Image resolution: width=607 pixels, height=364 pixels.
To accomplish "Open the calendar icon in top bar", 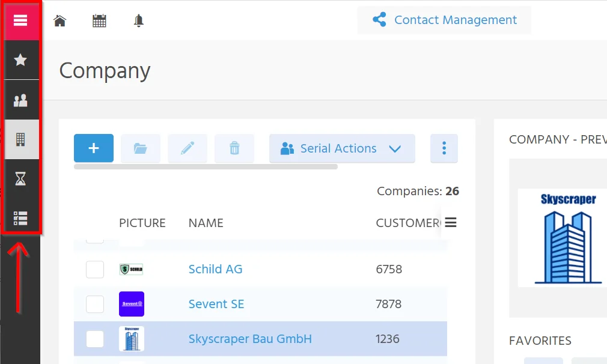I will point(99,20).
